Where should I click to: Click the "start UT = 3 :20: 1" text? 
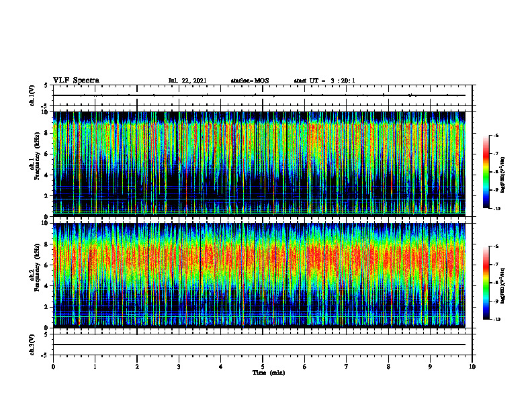324,81
